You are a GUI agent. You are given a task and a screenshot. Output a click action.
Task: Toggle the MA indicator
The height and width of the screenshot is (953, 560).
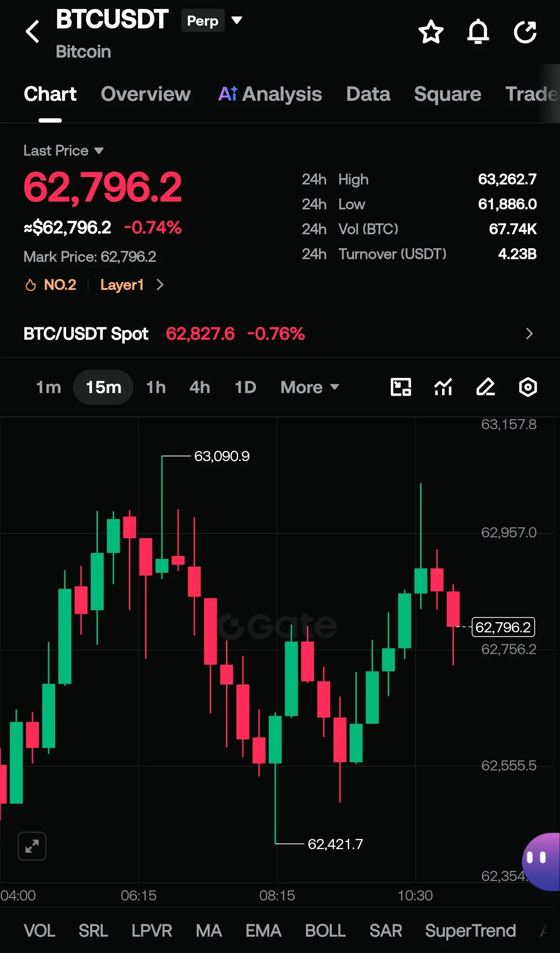[209, 931]
